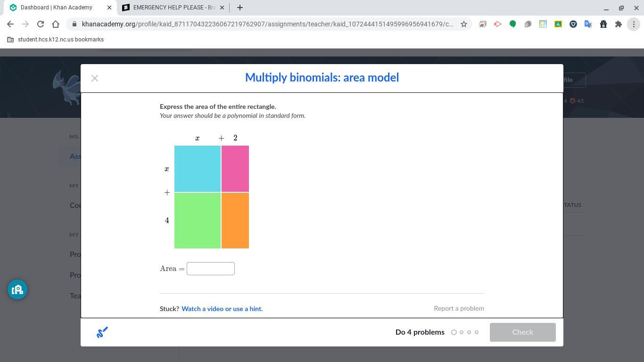Close the Dashboard Khan Academy tab
The height and width of the screenshot is (362, 644).
point(109,8)
